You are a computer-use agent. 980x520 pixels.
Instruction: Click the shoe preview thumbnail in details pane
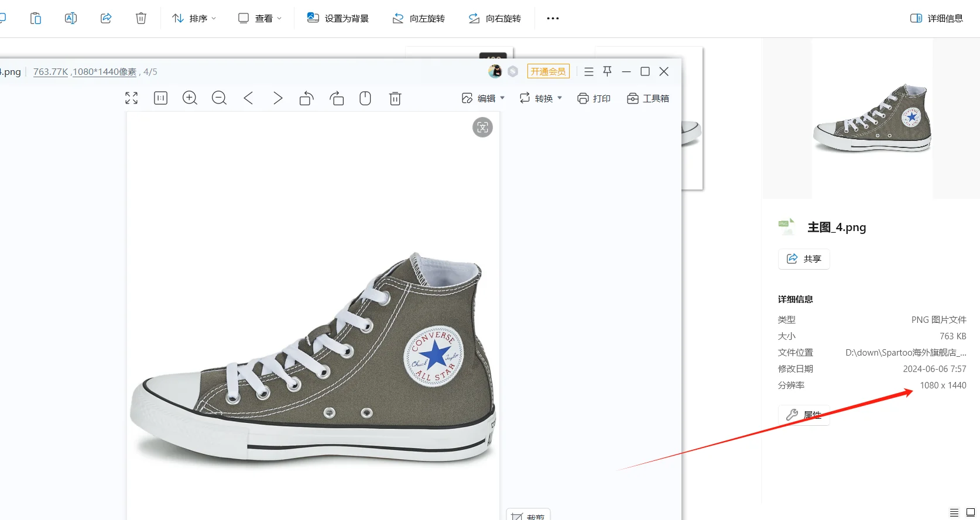[872, 119]
